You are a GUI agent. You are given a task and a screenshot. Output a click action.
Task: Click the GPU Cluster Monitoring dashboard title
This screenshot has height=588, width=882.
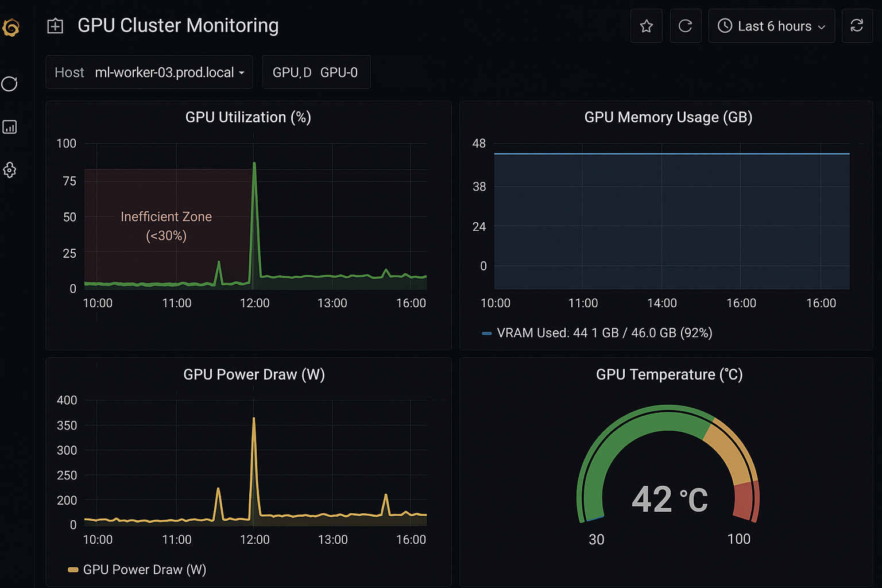(178, 25)
